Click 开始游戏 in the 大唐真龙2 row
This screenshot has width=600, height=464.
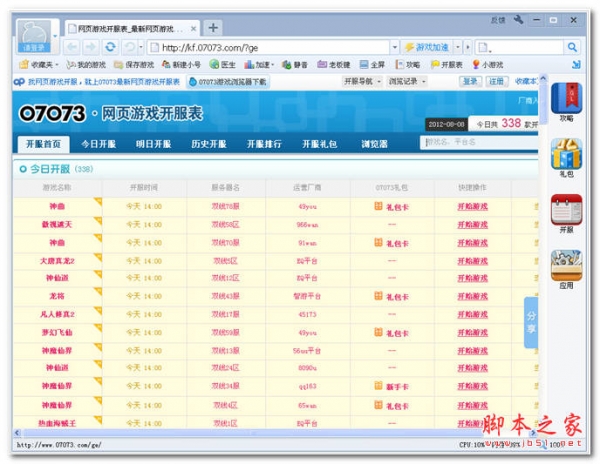pos(472,261)
